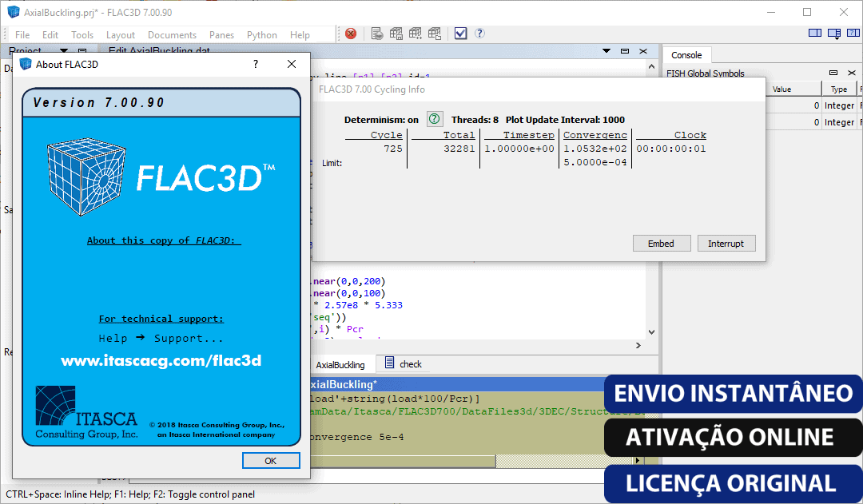
Task: Click the Interrupt button in Cycling Info
Action: coord(726,243)
